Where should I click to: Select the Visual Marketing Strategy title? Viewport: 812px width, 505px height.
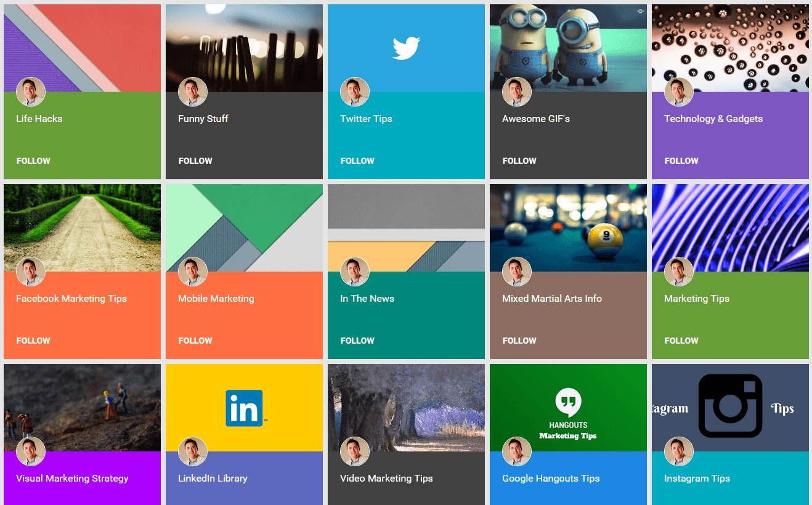(x=72, y=479)
